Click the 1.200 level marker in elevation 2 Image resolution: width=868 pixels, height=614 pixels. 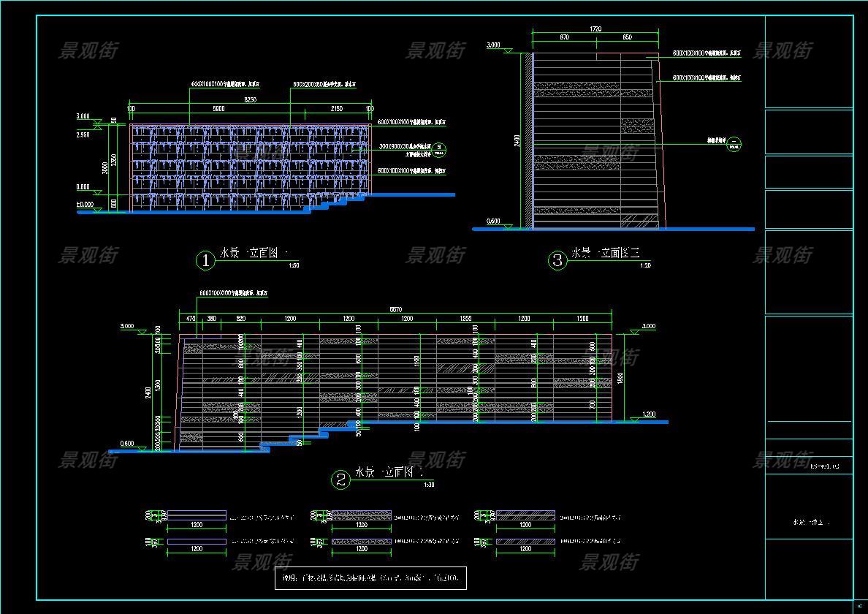[648, 414]
